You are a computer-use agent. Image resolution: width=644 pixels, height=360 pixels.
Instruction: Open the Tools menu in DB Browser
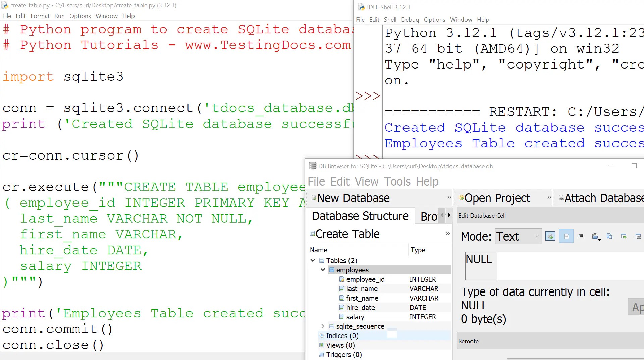397,182
